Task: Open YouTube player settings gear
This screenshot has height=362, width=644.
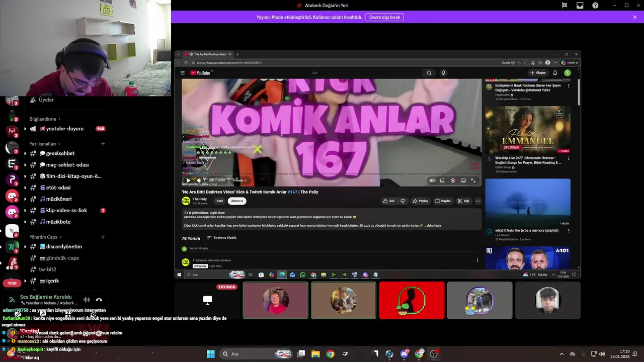Action: pyautogui.click(x=453, y=180)
